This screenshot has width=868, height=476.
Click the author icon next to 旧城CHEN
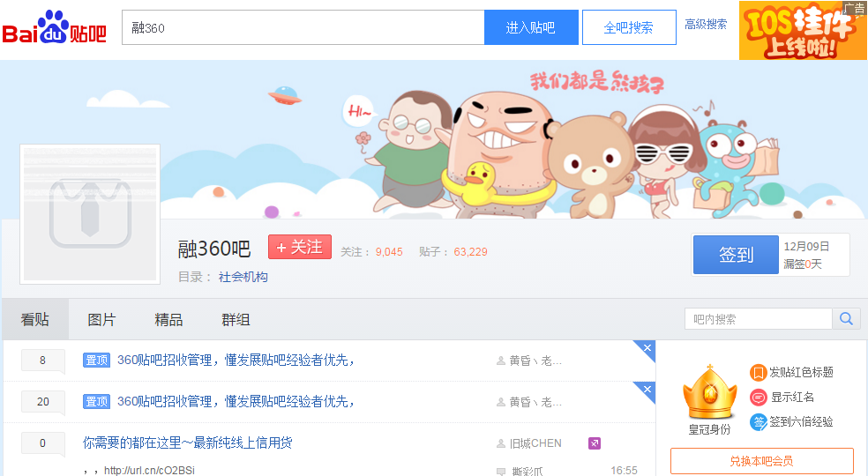click(x=501, y=443)
